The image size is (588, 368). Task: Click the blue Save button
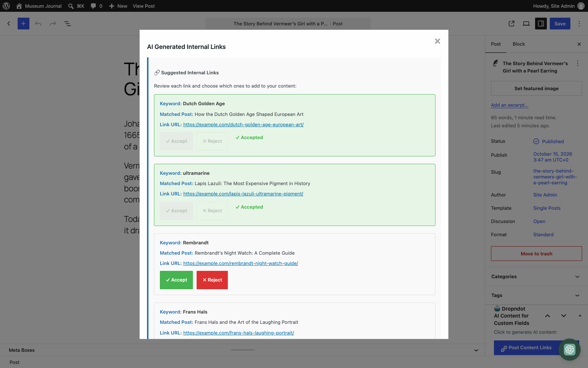560,24
